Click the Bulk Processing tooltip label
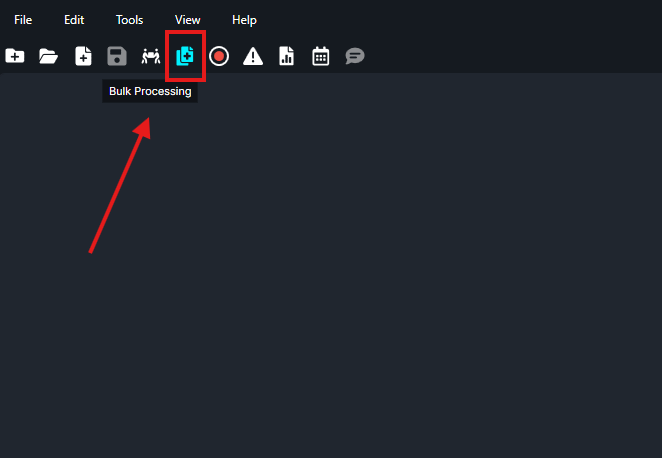Screen dimensions: 662x458 click(150, 92)
